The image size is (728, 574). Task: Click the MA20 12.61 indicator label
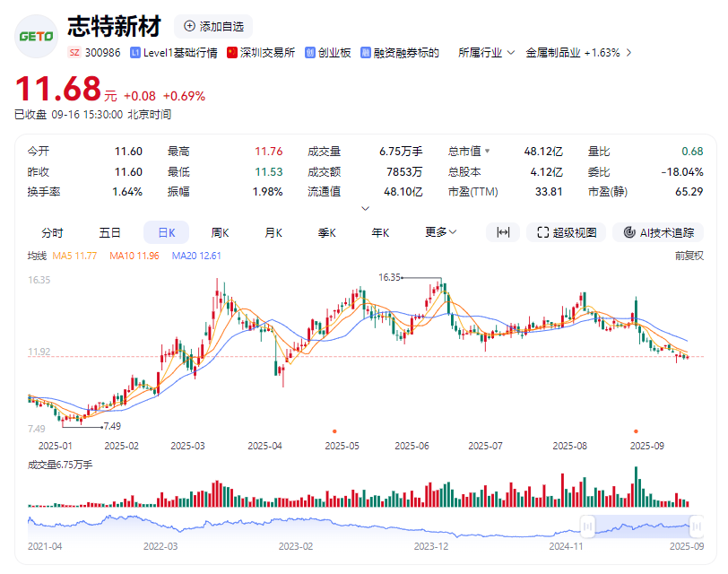[x=196, y=256]
